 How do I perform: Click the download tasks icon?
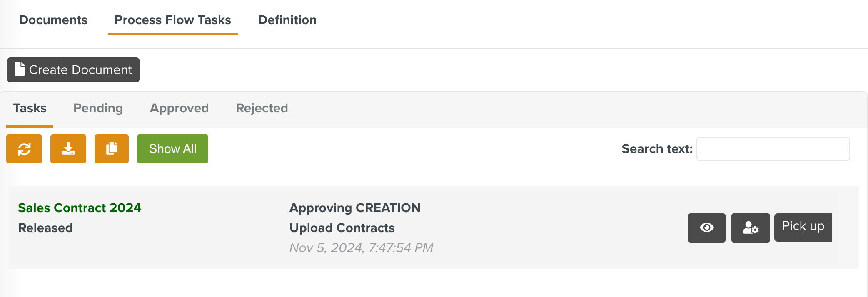click(68, 148)
